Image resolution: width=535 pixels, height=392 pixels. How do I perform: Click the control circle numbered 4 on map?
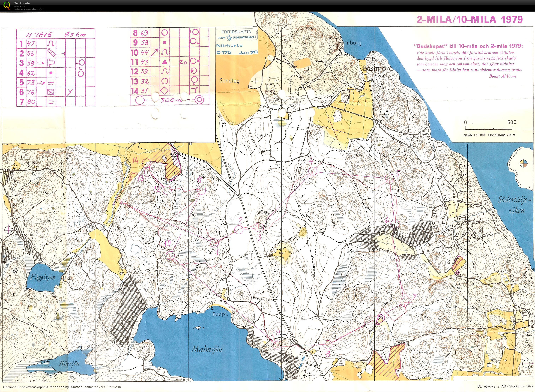pyautogui.click(x=313, y=171)
